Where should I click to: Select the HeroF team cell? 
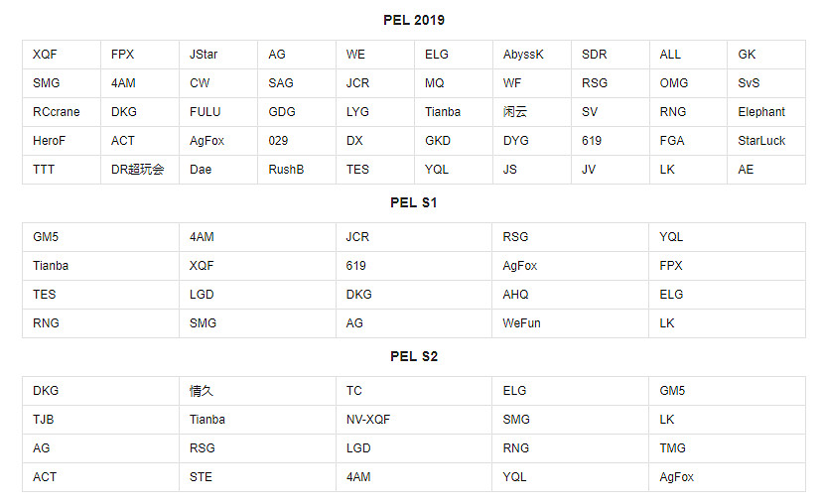click(x=49, y=141)
